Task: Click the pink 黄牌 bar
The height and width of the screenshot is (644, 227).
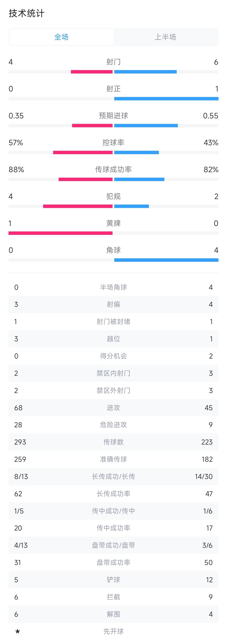Action: (x=60, y=233)
